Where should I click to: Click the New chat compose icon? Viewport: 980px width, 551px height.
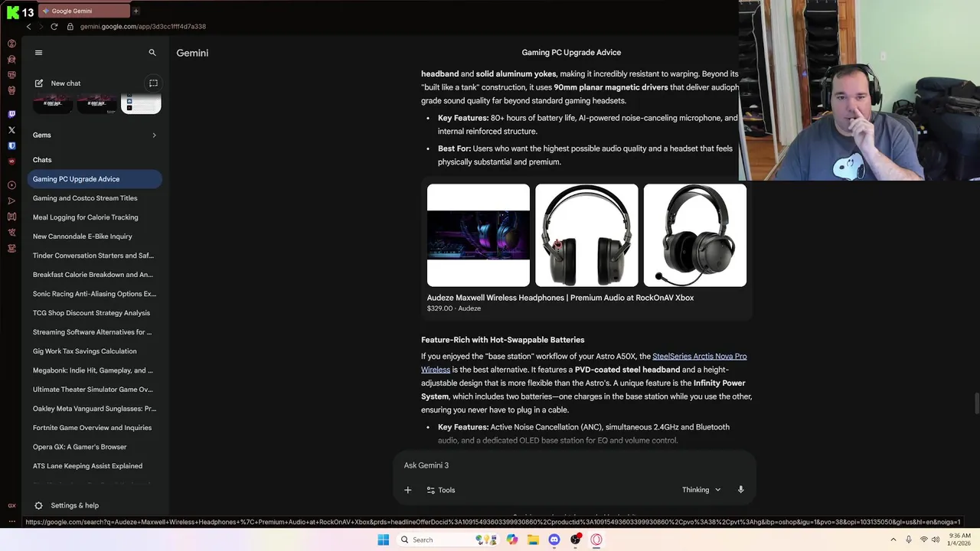coord(38,83)
